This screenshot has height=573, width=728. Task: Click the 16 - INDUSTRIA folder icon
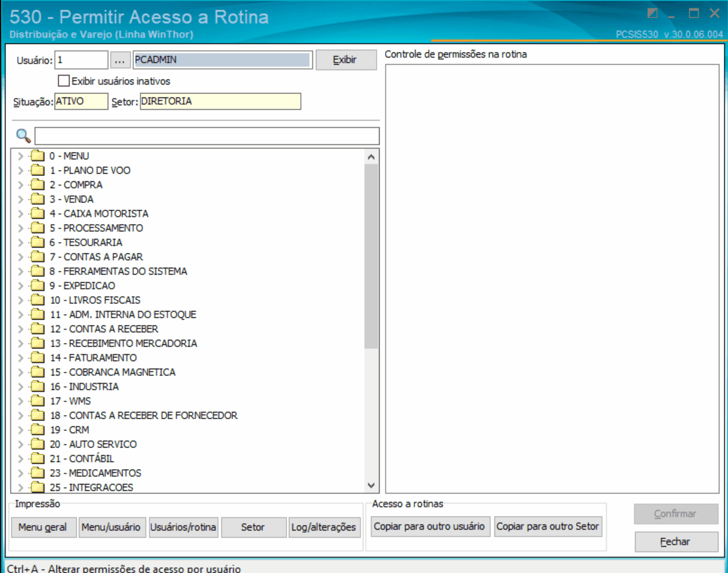point(38,387)
